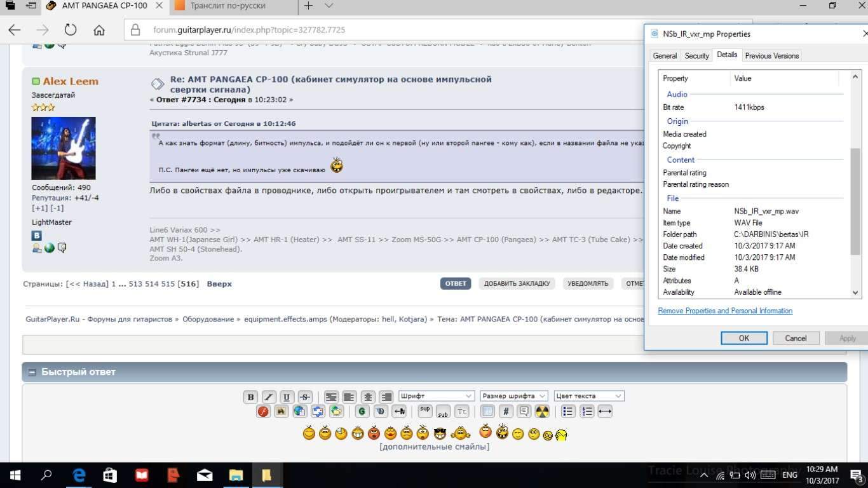Open Microsoft Store from the taskbar

(110, 475)
